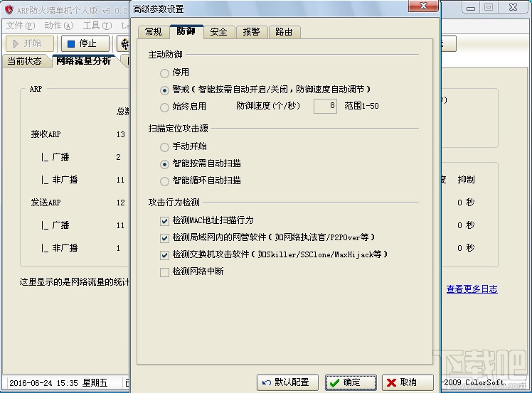This screenshot has height=393, width=532.
Task: Click the 抑制 column header in main window
Action: 466,180
